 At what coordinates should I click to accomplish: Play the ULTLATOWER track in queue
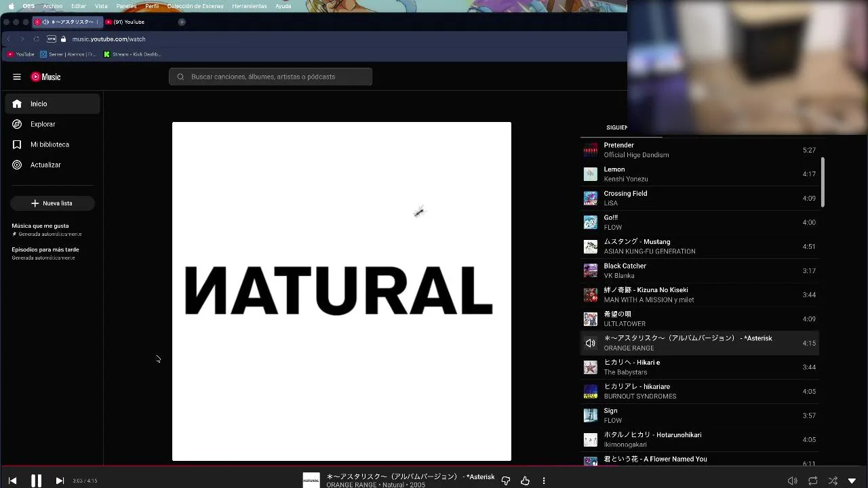tap(700, 319)
